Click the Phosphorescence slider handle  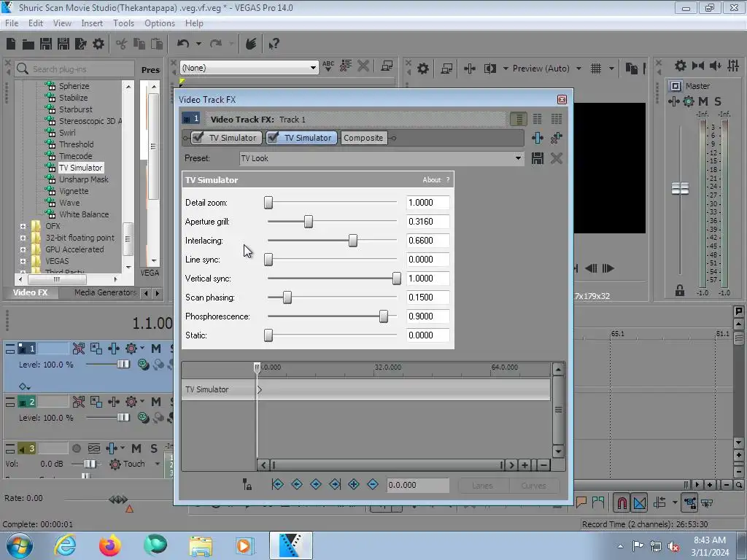(x=384, y=316)
